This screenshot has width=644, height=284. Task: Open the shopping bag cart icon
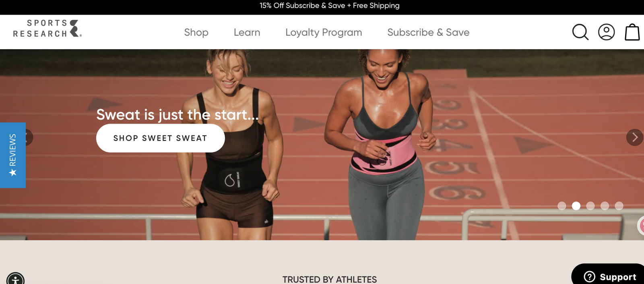click(632, 32)
